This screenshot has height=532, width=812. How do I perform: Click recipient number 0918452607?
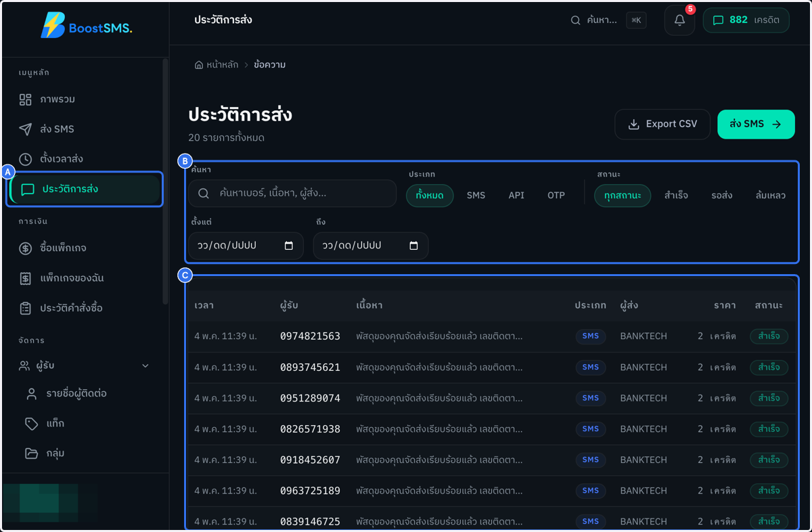[310, 460]
